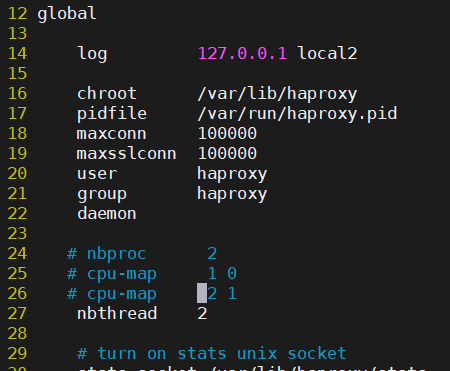
Task: Click line number 13
Action: [17, 34]
